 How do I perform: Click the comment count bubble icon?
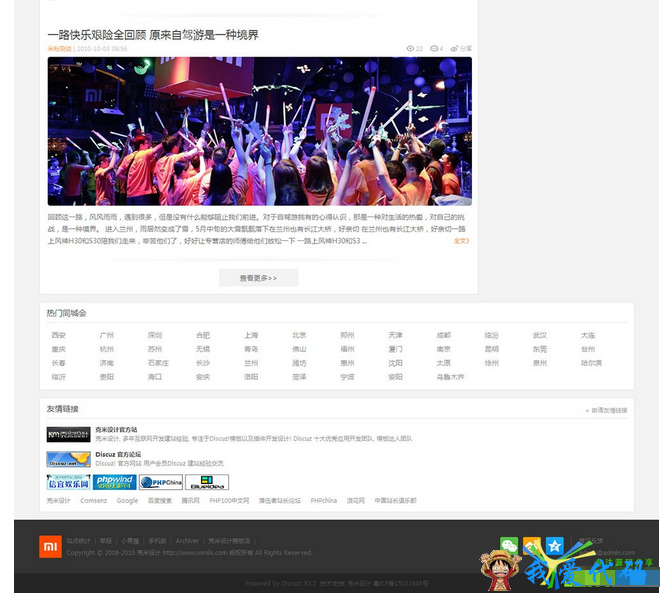[434, 49]
